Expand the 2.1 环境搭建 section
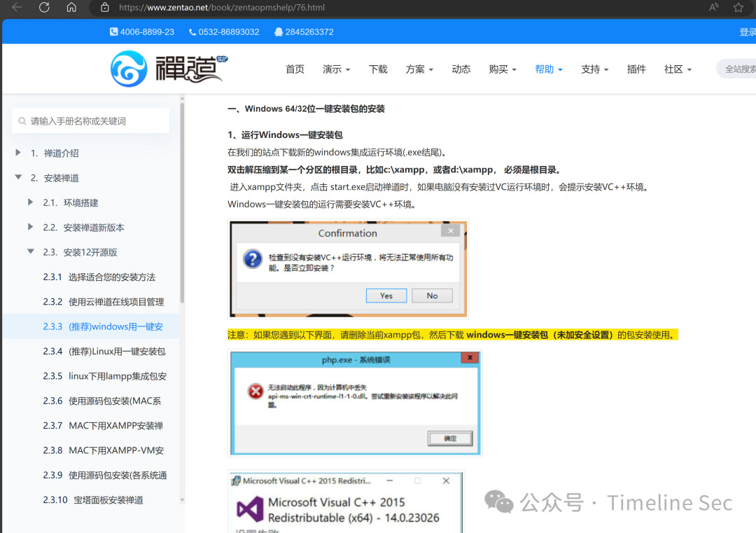The width and height of the screenshot is (756, 533). click(x=30, y=202)
